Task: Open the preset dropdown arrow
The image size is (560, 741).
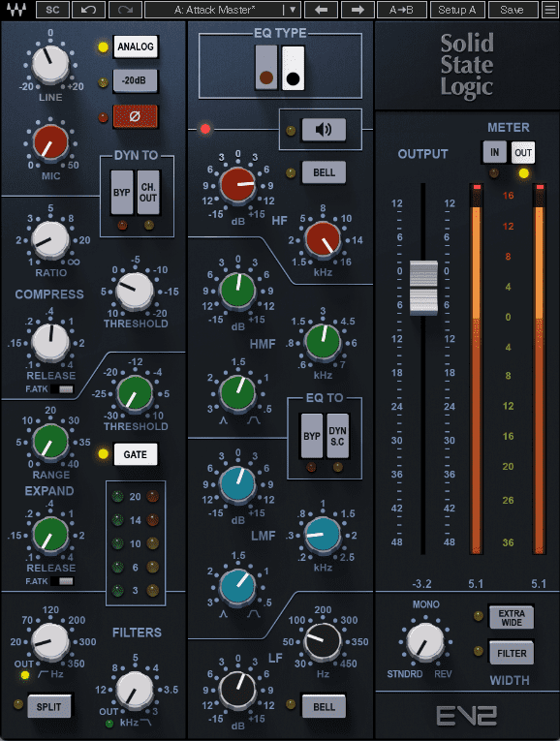Action: (x=293, y=10)
